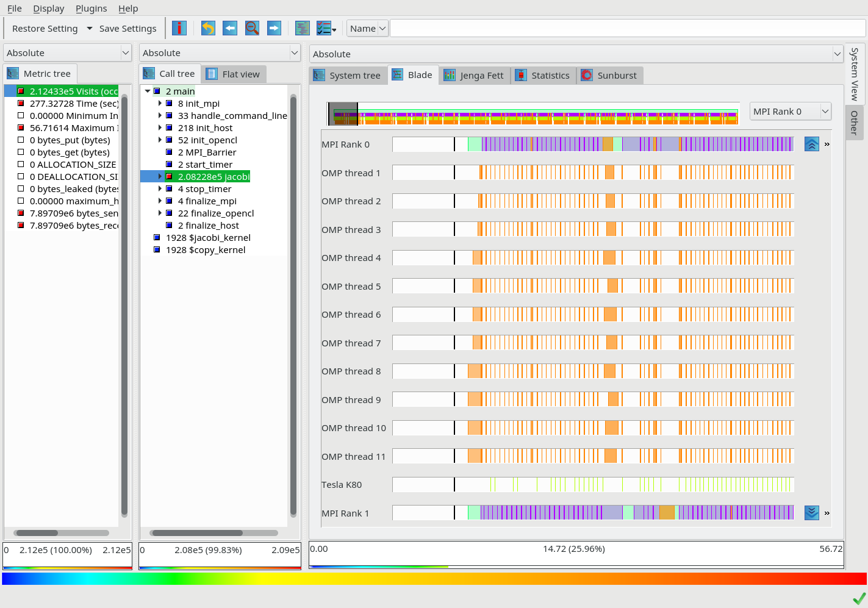This screenshot has height=608, width=868.
Task: Expand the stop_timer node
Action: coord(160,188)
